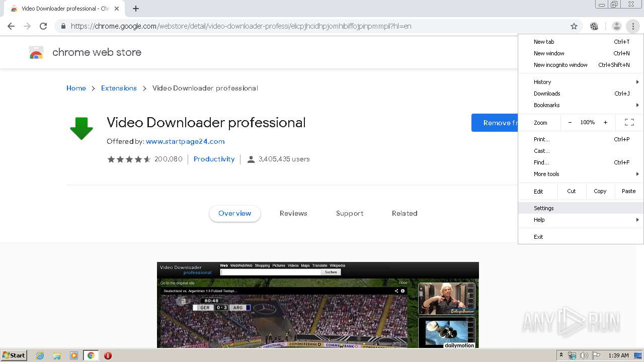The image size is (644, 362).
Task: Open a New incognito window
Action: (581, 65)
